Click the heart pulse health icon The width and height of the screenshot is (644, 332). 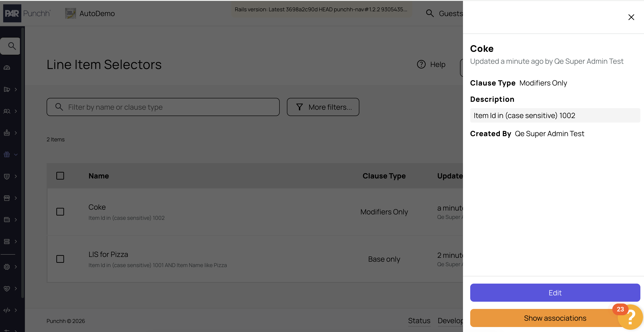tap(7, 289)
